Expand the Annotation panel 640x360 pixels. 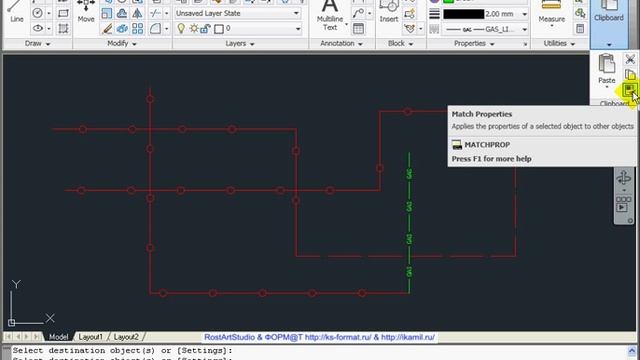341,43
